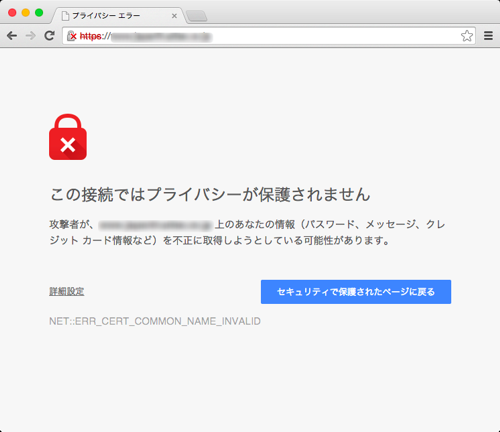This screenshot has width=500, height=432.
Task: Open the Chrome hamburger menu
Action: click(x=488, y=35)
